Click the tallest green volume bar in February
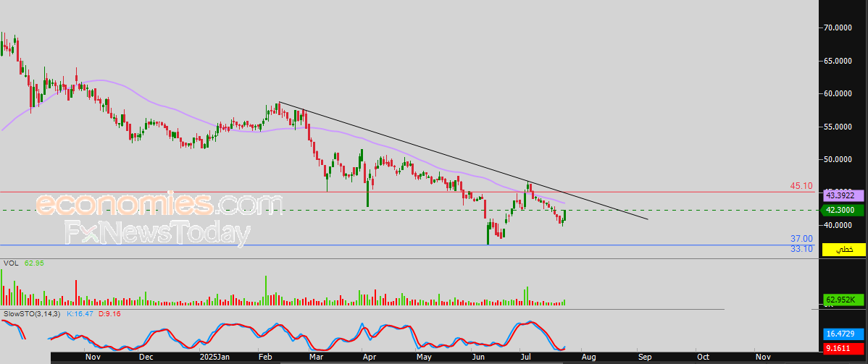Image resolution: width=868 pixels, height=364 pixels. [x=266, y=290]
